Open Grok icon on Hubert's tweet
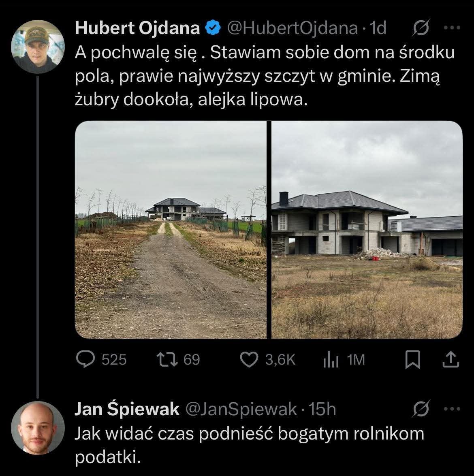Image resolution: width=474 pixels, height=476 pixels. [x=421, y=28]
